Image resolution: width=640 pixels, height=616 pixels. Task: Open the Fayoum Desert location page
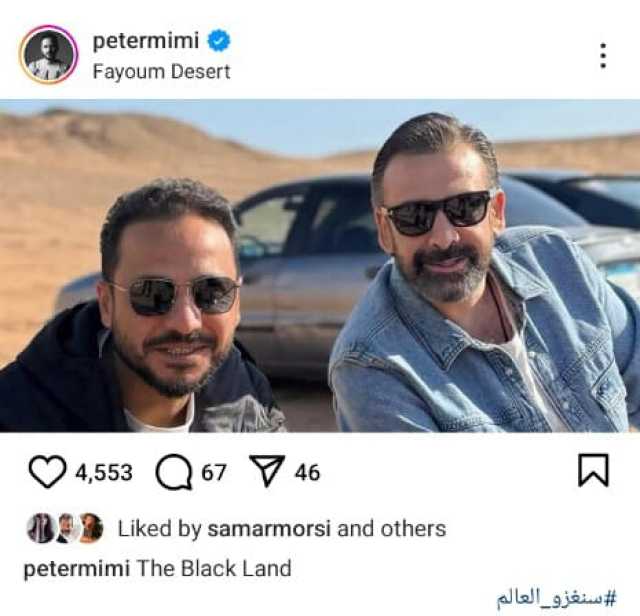click(162, 72)
